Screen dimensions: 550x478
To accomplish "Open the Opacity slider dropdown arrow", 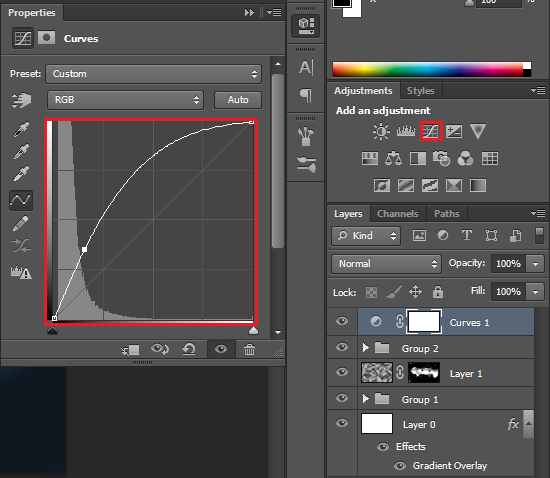I will (535, 264).
